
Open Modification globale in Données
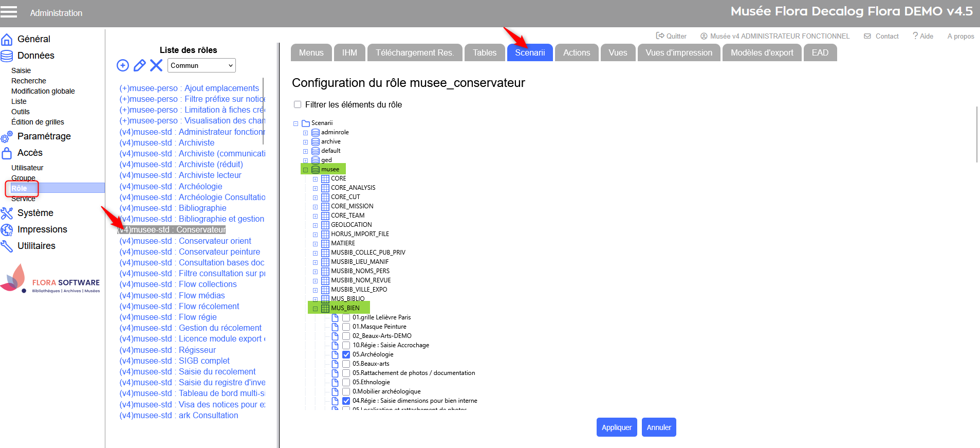click(43, 91)
